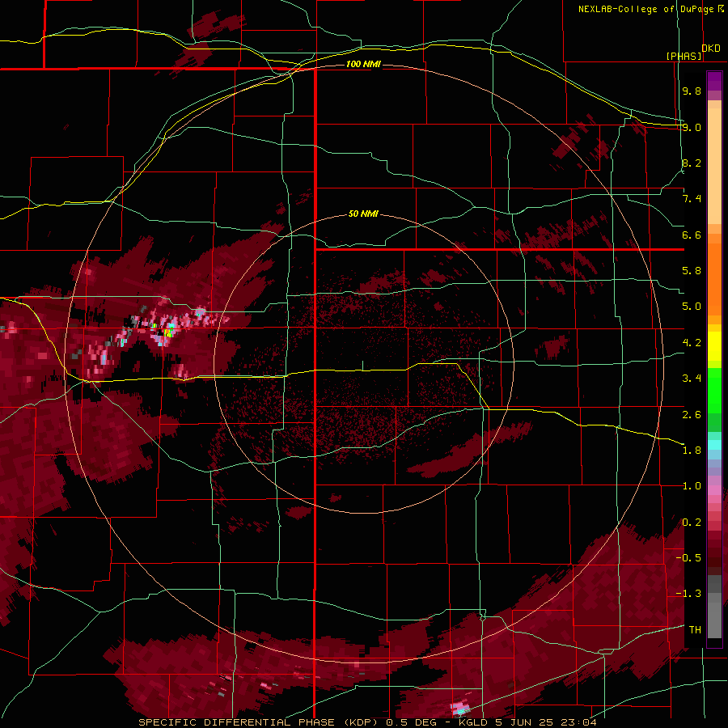728x728 pixels.
Task: Select the 9.8 scale value
Action: click(x=692, y=91)
